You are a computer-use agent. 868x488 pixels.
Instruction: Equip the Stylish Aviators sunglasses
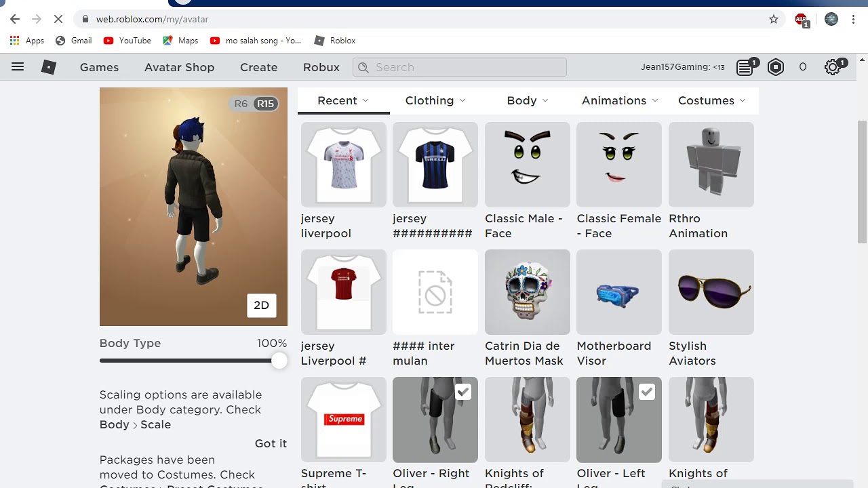click(x=711, y=292)
